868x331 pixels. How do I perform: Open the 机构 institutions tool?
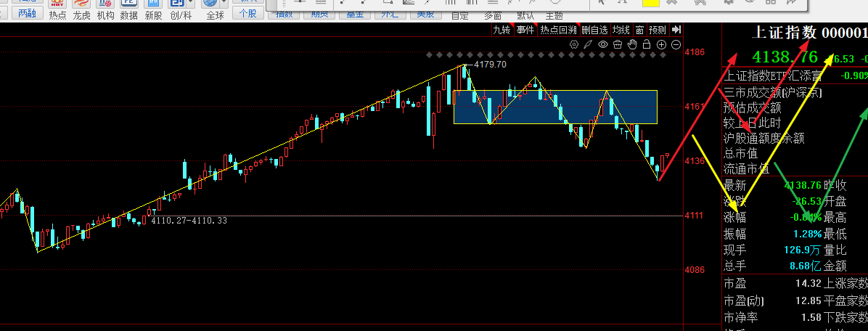(105, 9)
